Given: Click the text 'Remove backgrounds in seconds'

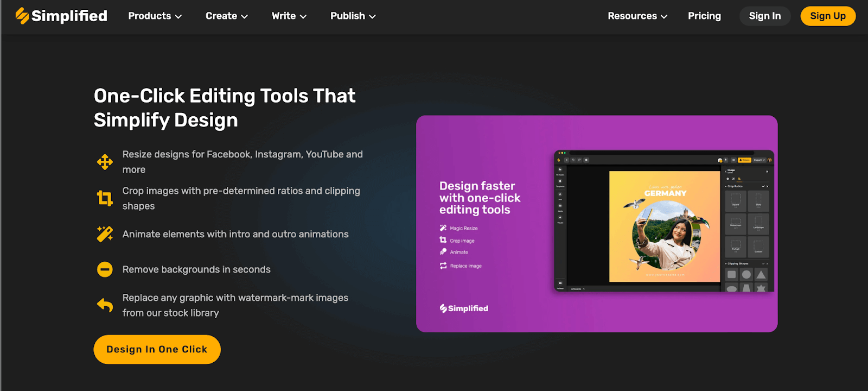Looking at the screenshot, I should pyautogui.click(x=196, y=269).
